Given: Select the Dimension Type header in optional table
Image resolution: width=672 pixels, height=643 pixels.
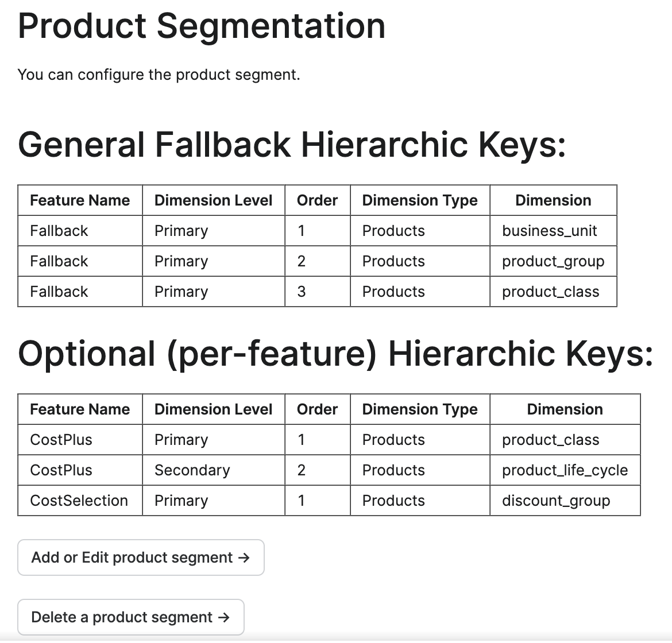Looking at the screenshot, I should 420,409.
